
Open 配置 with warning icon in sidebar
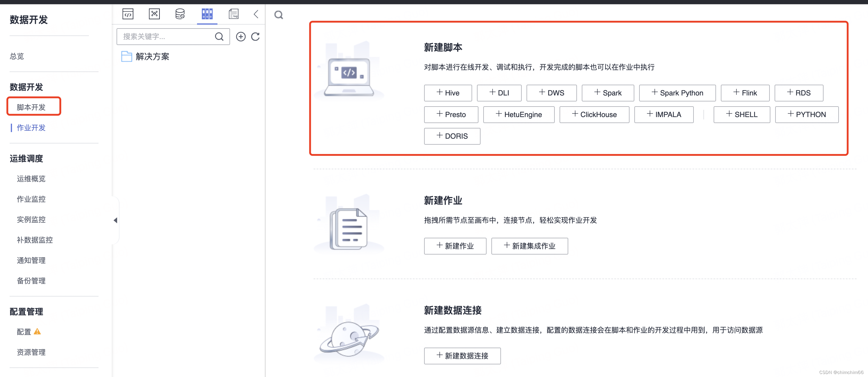24,332
